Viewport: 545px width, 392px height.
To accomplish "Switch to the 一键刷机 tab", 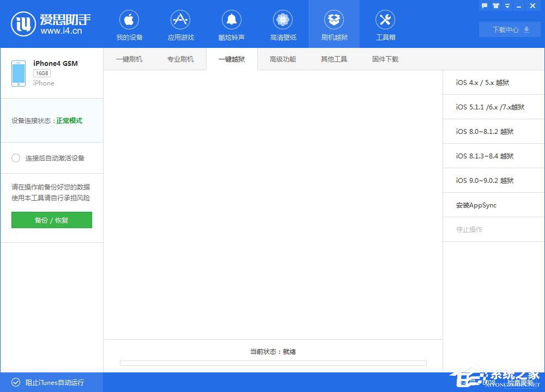I will point(129,59).
